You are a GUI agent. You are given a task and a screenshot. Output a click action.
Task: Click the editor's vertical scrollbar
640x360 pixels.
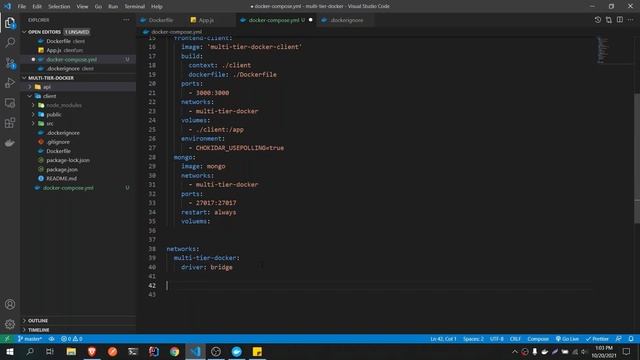[637, 158]
